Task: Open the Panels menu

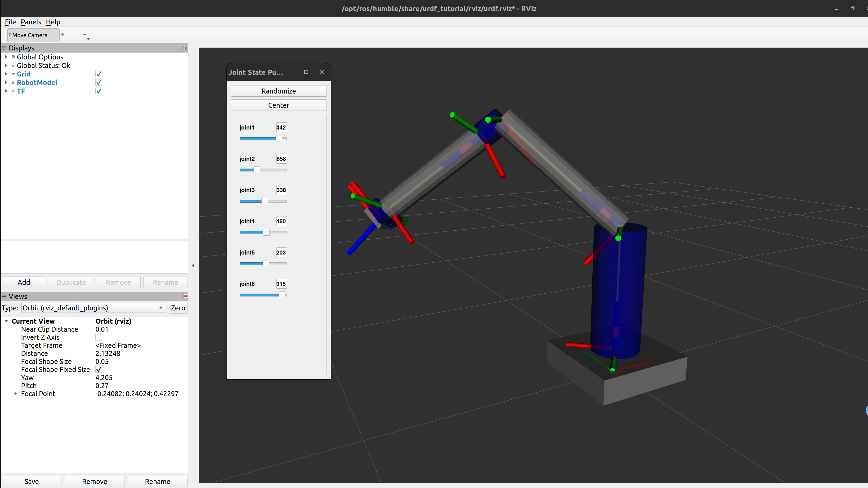Action: pyautogui.click(x=31, y=22)
